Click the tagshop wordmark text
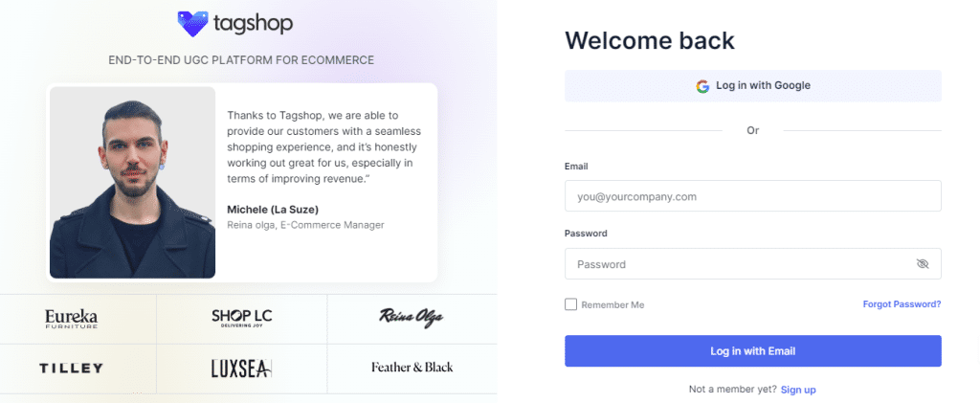 [x=255, y=24]
